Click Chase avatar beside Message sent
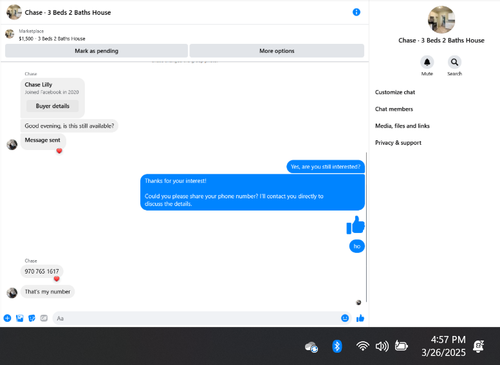 tap(12, 145)
